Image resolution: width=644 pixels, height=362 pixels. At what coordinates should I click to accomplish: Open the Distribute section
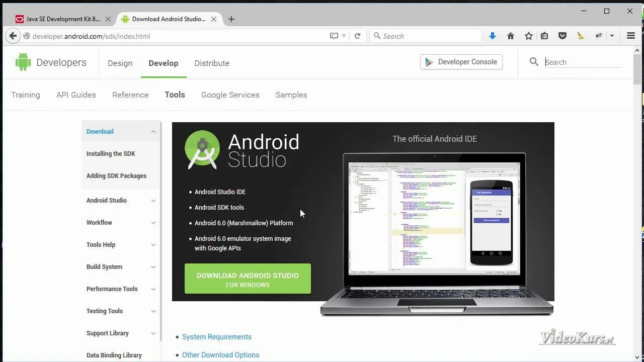212,63
